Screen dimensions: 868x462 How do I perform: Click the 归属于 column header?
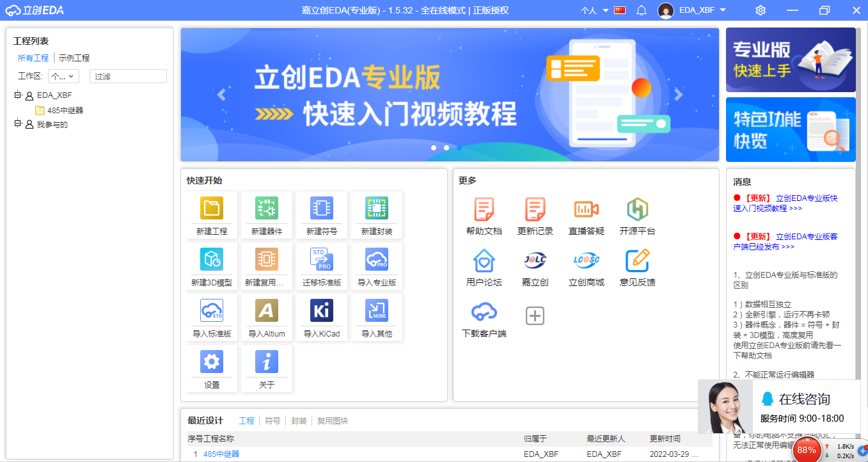pos(535,439)
